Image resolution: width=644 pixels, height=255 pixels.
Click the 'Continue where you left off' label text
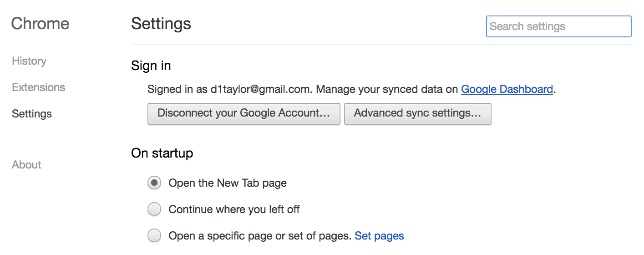coord(234,209)
